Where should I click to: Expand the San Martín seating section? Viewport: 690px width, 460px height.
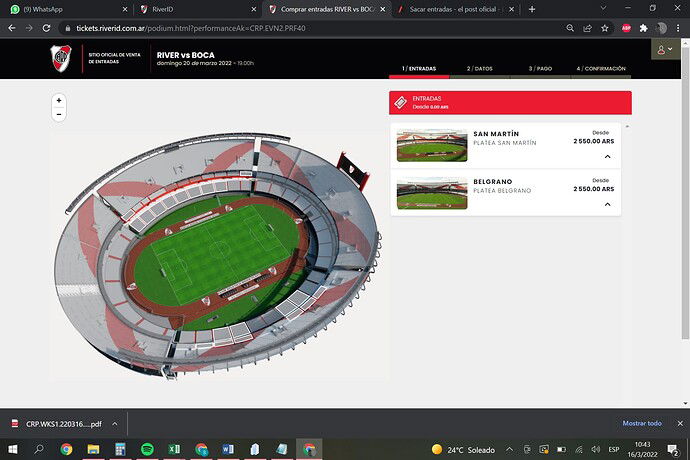pyautogui.click(x=607, y=157)
